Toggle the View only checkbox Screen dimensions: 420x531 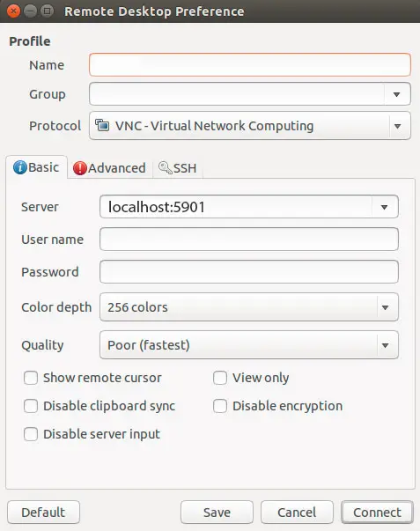(220, 378)
